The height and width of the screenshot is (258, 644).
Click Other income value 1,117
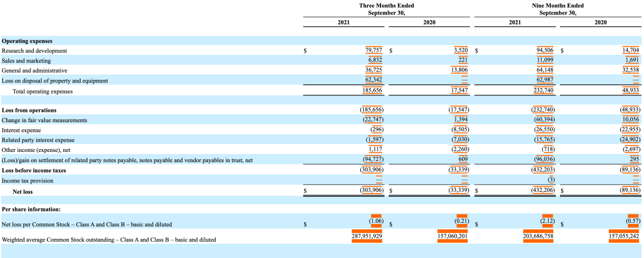(x=376, y=150)
